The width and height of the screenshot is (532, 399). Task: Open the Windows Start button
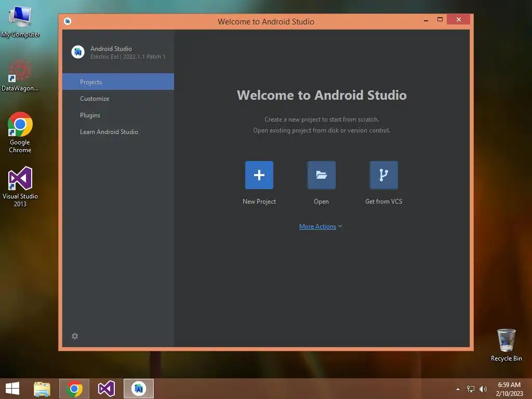coord(12,389)
